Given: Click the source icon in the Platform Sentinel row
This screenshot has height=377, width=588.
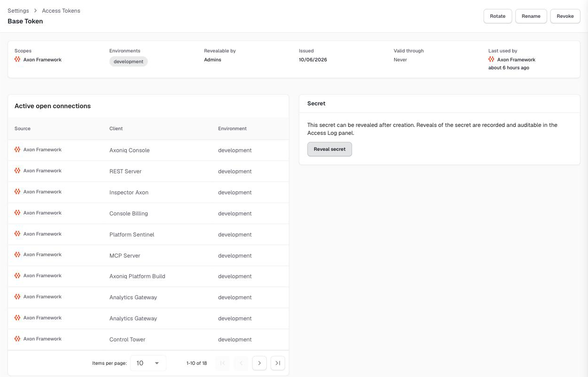Looking at the screenshot, I should click(17, 234).
